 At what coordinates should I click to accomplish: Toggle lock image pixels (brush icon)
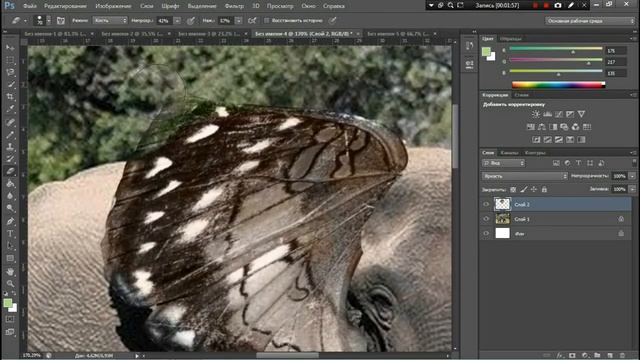pyautogui.click(x=524, y=189)
